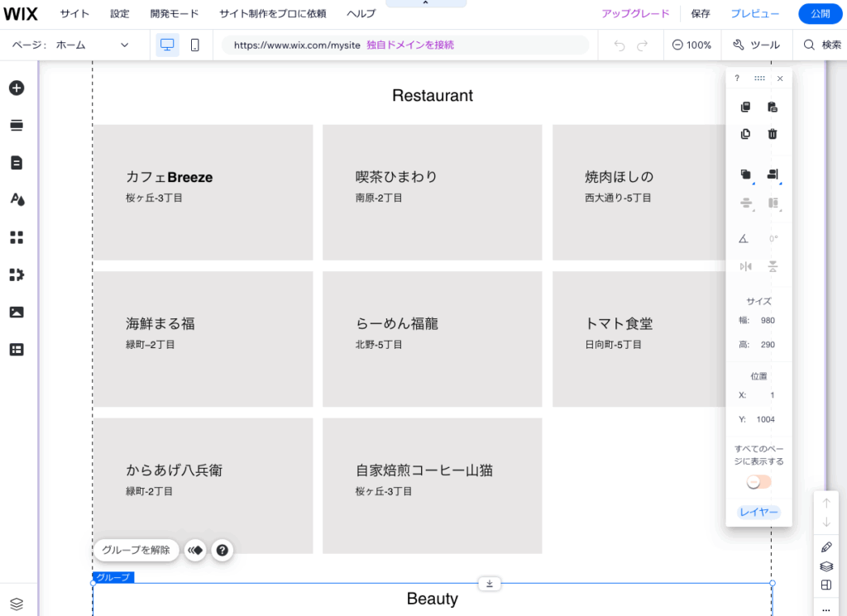Toggle desktop editing view
Viewport: 847px width, 616px height.
click(167, 45)
